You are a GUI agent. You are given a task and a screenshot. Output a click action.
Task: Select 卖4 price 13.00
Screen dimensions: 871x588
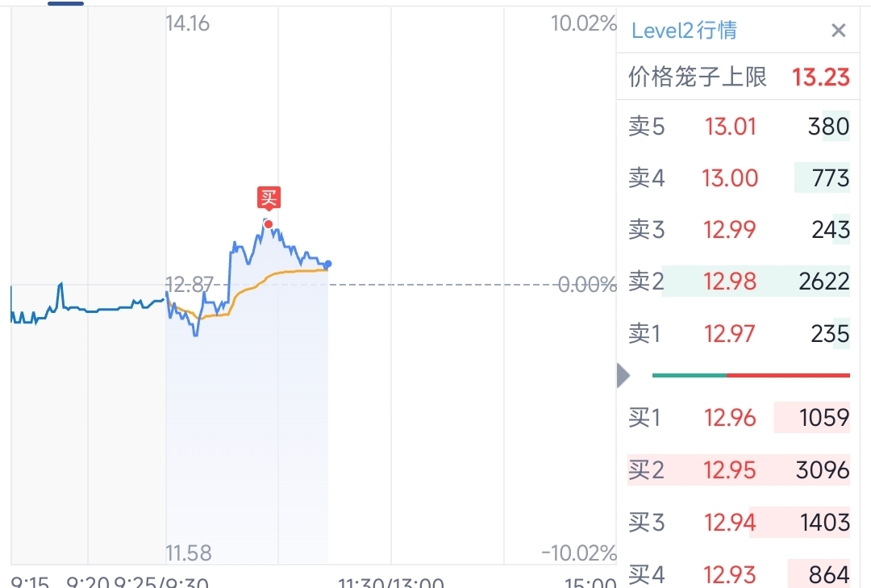[730, 178]
